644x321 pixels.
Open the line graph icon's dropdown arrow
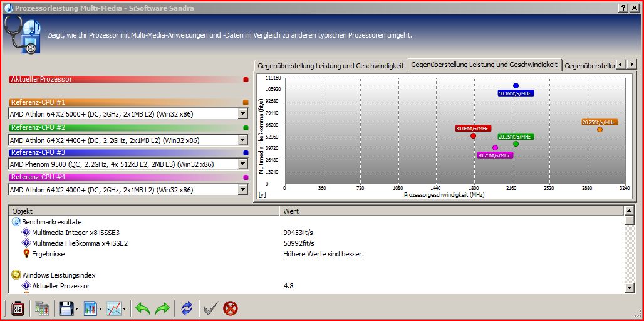pos(124,308)
